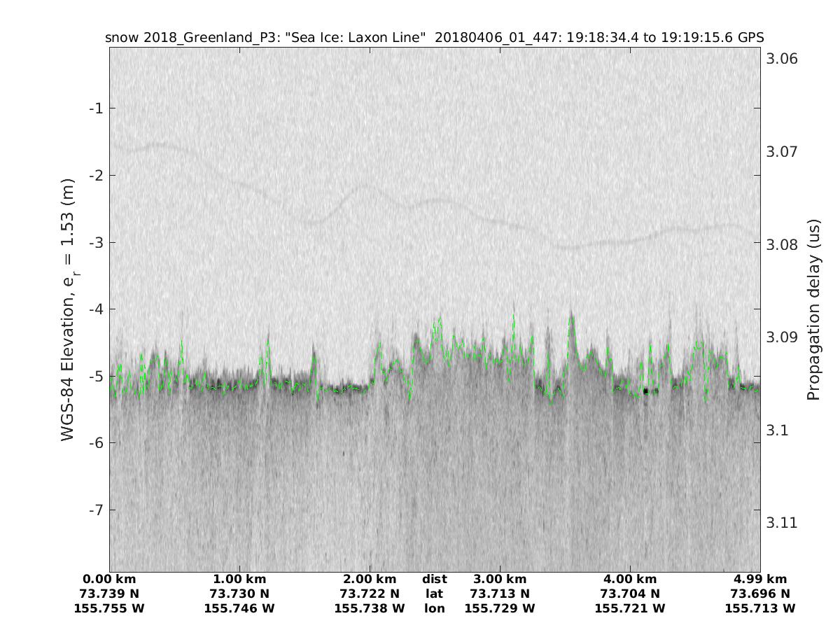Click the -1 elevation tick label
Screen dimensions: 840x630
pyautogui.click(x=95, y=108)
